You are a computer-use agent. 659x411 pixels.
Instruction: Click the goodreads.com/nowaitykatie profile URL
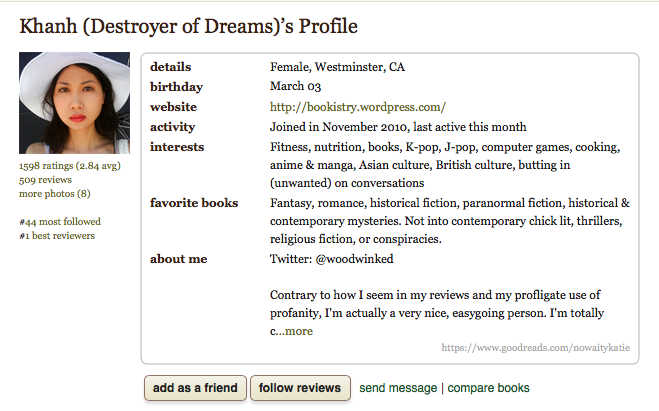pyautogui.click(x=535, y=348)
